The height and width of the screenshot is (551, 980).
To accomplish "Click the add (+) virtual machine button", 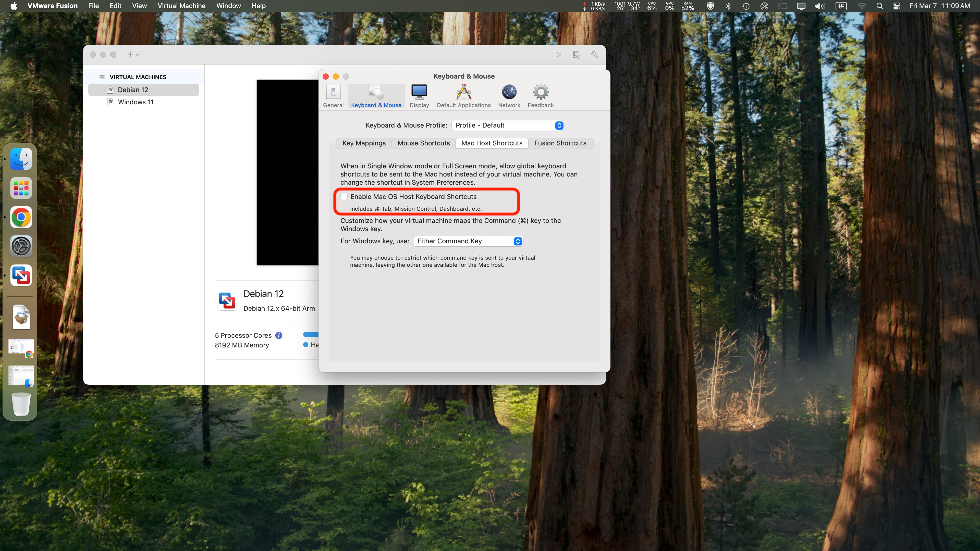I will pyautogui.click(x=133, y=55).
